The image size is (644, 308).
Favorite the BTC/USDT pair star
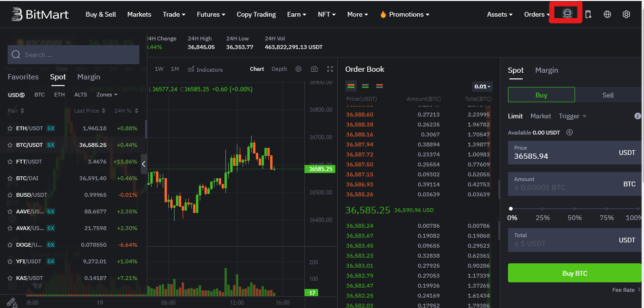(10, 145)
